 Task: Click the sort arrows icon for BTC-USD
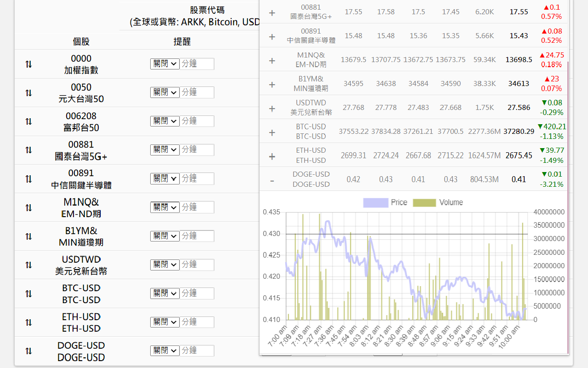click(28, 293)
